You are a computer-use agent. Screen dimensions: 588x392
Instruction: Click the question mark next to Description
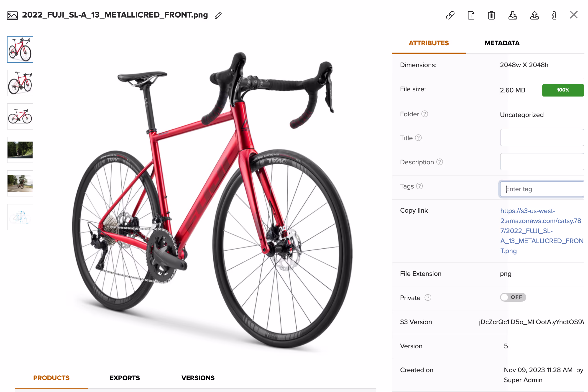[x=440, y=162]
